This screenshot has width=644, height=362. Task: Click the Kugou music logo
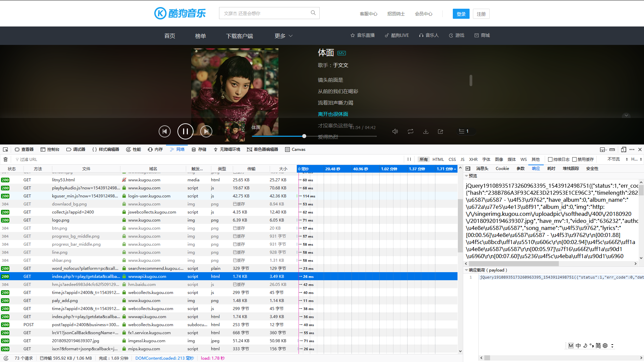click(180, 13)
